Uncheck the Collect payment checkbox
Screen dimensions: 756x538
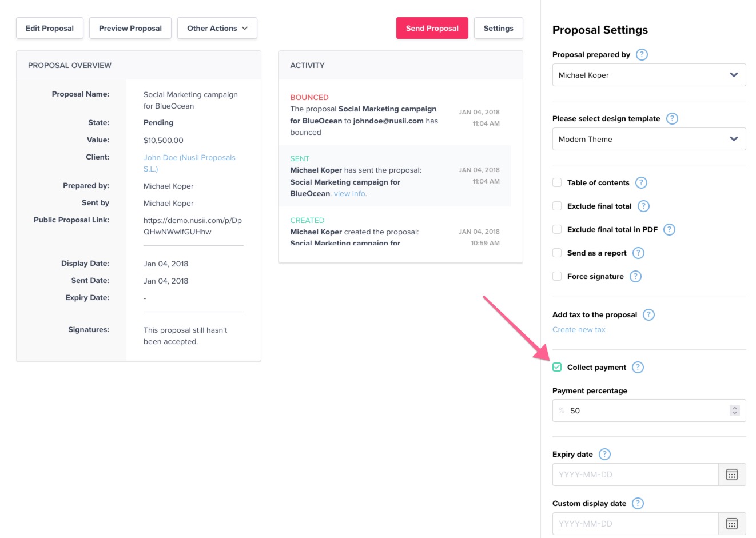point(557,368)
